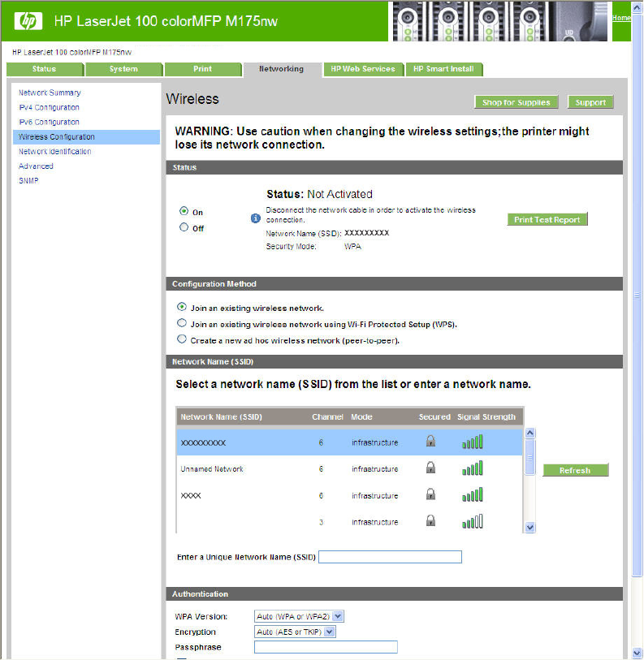Open the Print tab
Screen dimensions: 644x660
tap(203, 69)
